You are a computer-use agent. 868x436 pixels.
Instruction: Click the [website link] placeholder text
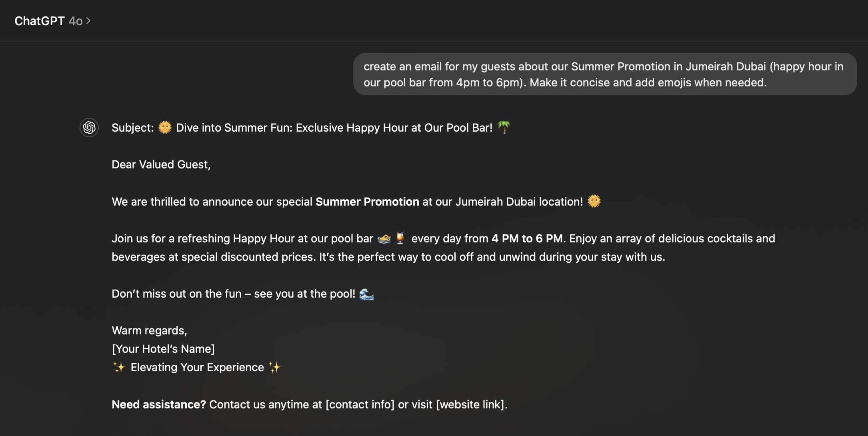(470, 404)
